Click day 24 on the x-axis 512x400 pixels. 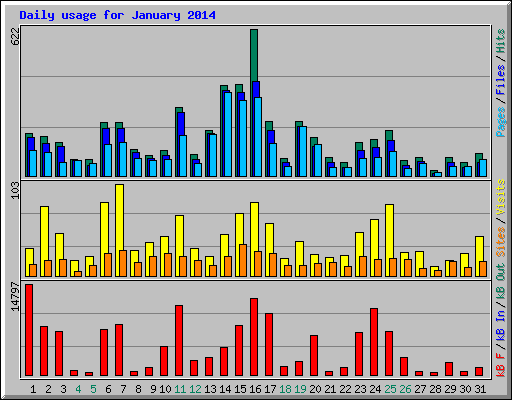375,389
